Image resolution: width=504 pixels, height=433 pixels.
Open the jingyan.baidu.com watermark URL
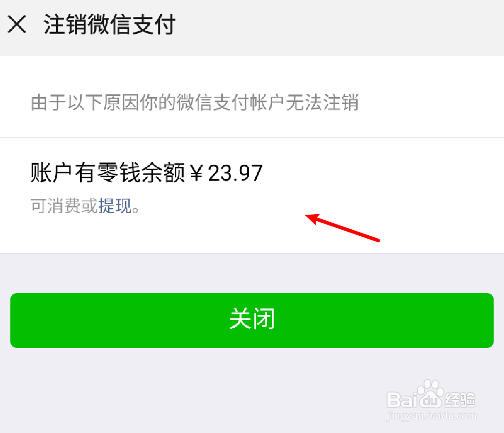pyautogui.click(x=431, y=416)
